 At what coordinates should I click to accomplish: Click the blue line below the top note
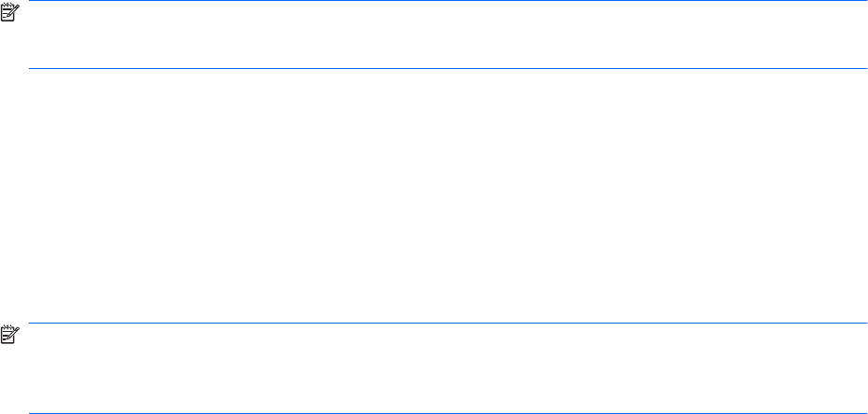click(448, 68)
